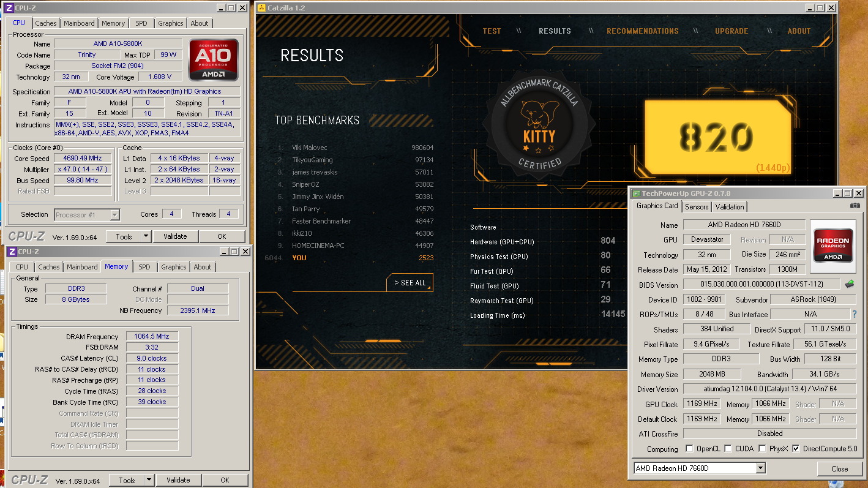Viewport: 868px width, 488px height.
Task: Click OK in the top CPU-Z window
Action: click(x=222, y=236)
